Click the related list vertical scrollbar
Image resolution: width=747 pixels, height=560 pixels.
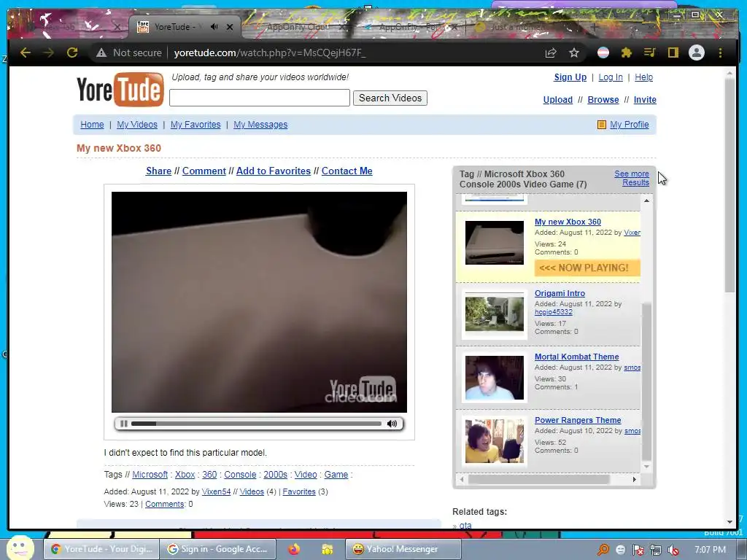click(x=646, y=381)
